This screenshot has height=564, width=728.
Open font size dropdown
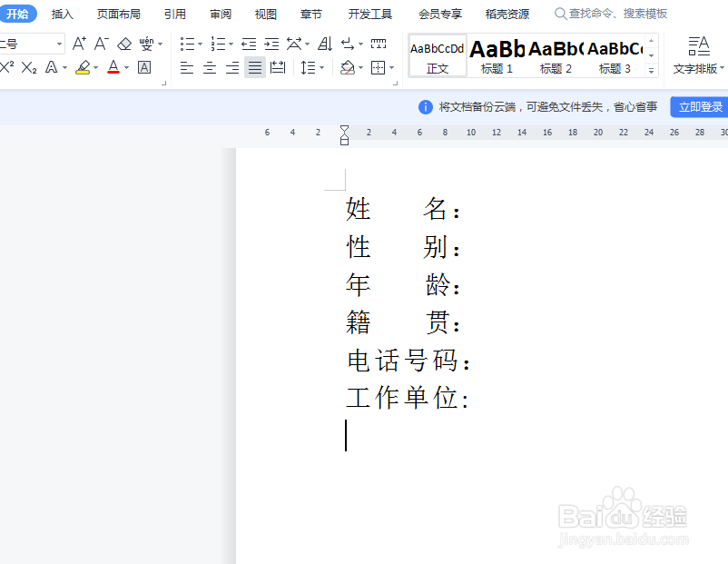(59, 45)
